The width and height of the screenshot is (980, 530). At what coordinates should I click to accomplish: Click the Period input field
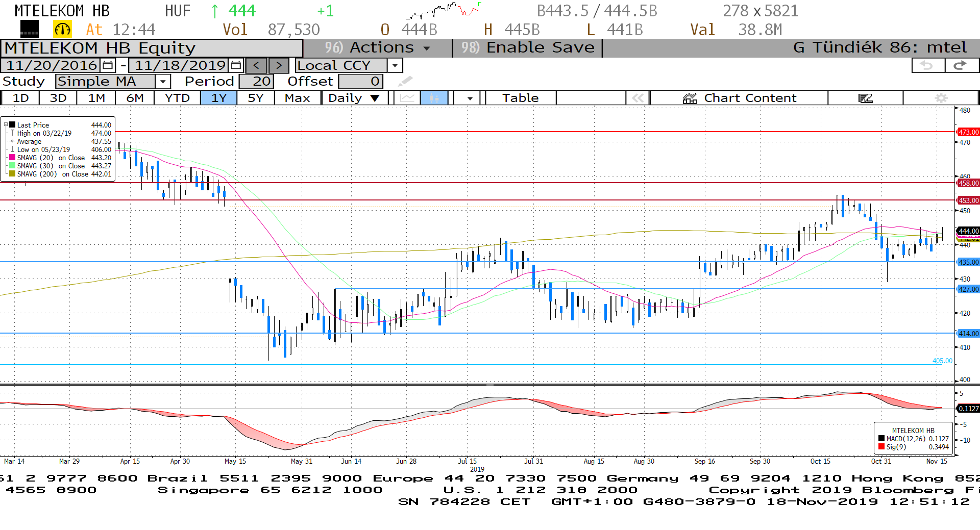(x=256, y=81)
